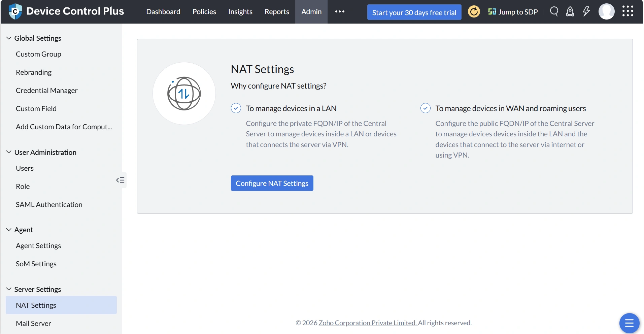644x334 pixels.
Task: Open the three-dots more menu
Action: pyautogui.click(x=340, y=11)
